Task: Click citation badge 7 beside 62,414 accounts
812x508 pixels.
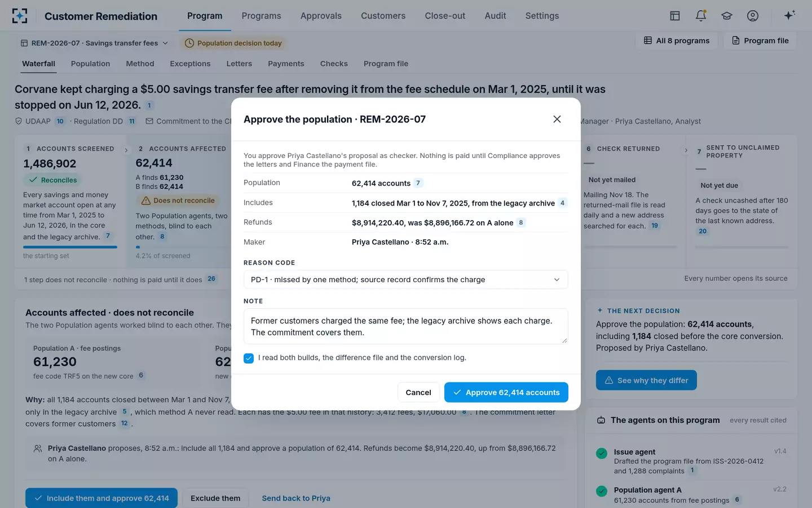Action: [x=418, y=183]
